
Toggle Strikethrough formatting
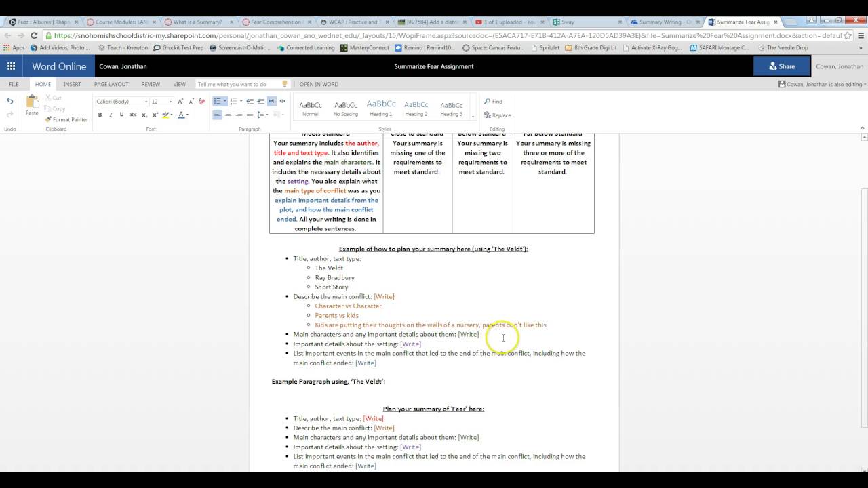(x=133, y=115)
